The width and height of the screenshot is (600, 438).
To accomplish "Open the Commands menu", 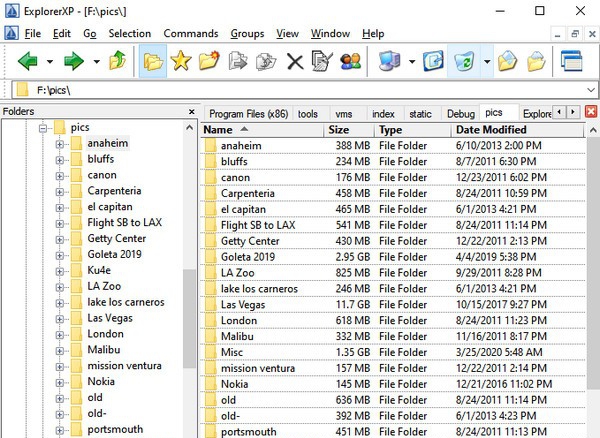I will pyautogui.click(x=191, y=34).
